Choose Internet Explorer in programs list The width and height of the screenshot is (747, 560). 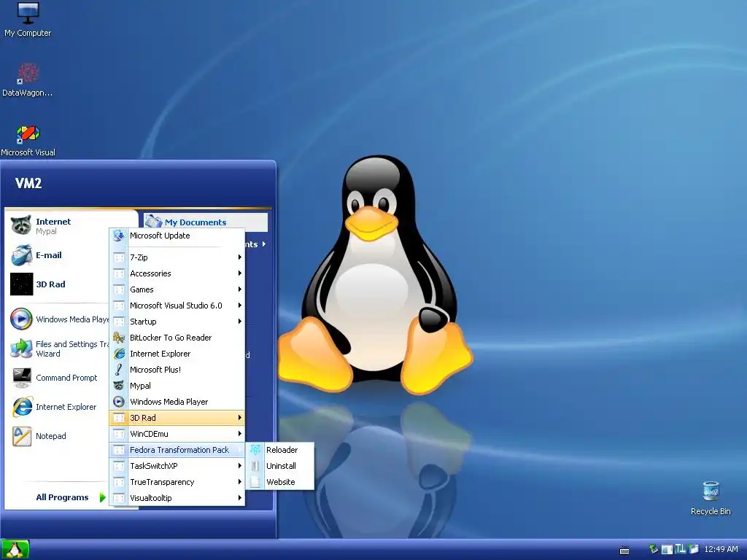click(177, 354)
